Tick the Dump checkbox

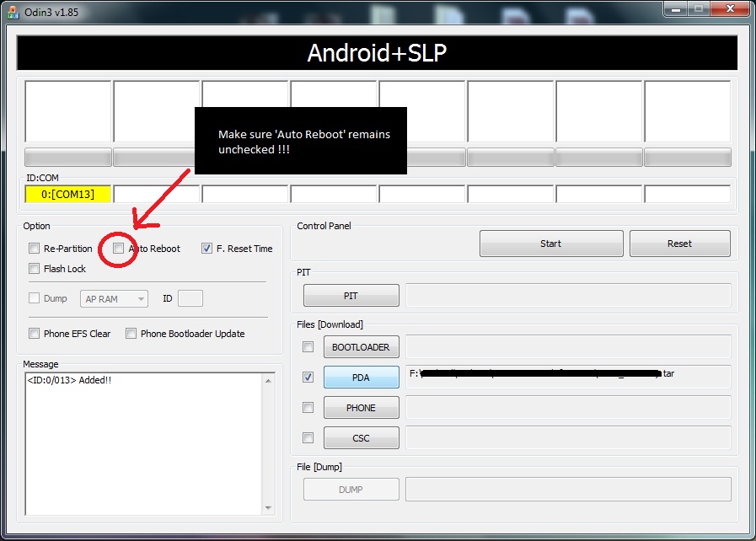pos(34,298)
